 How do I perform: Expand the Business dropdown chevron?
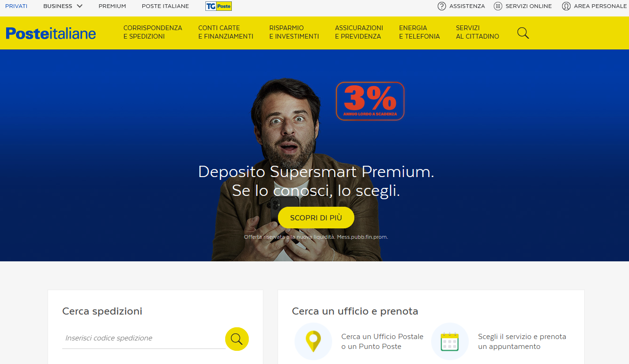click(79, 6)
